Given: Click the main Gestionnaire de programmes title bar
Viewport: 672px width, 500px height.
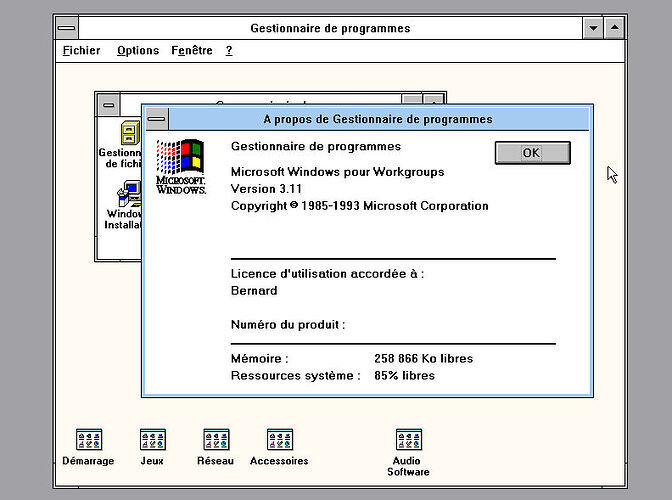Looking at the screenshot, I should point(330,28).
